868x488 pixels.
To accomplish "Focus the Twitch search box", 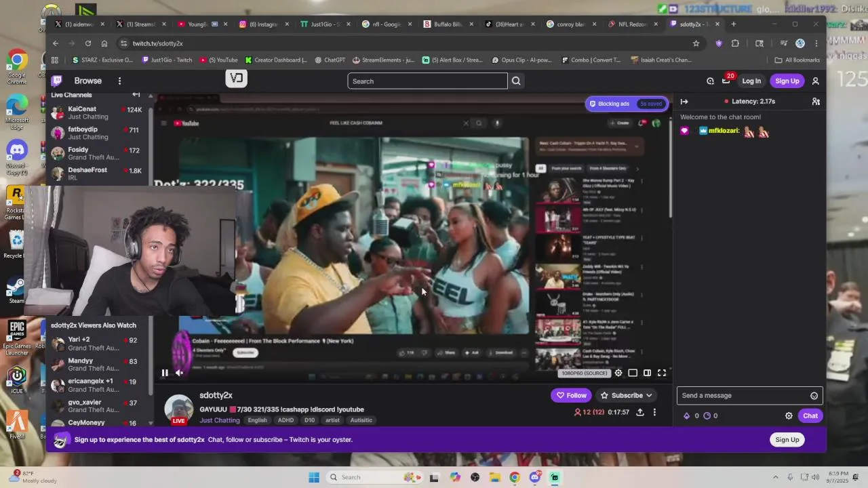I will point(427,81).
